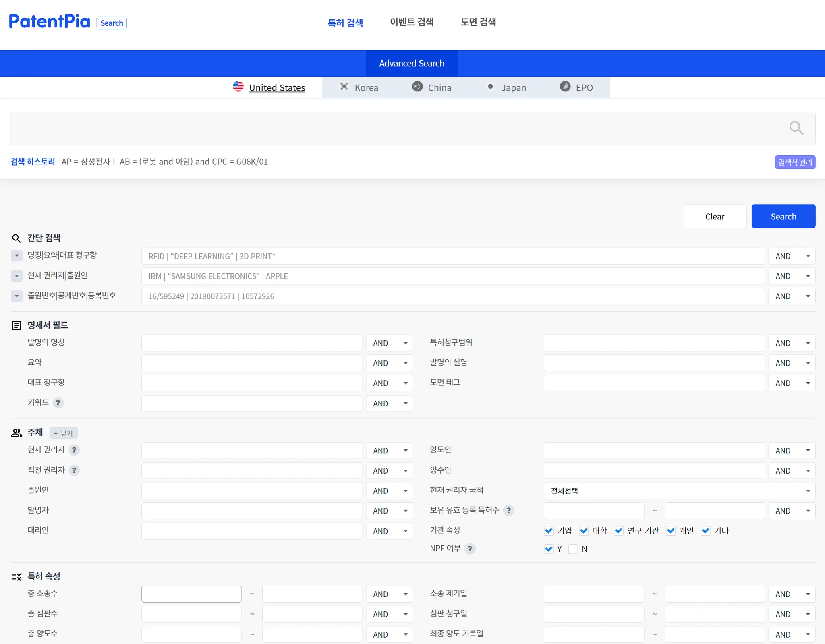Click the magnifying glass search icon
Image resolution: width=825 pixels, height=644 pixels.
(x=796, y=128)
